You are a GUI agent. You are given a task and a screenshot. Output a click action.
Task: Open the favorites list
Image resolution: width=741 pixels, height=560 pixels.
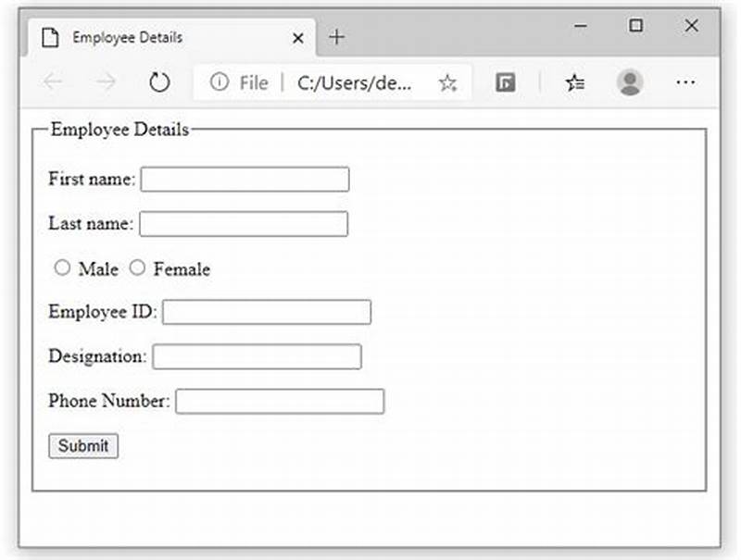coord(575,81)
